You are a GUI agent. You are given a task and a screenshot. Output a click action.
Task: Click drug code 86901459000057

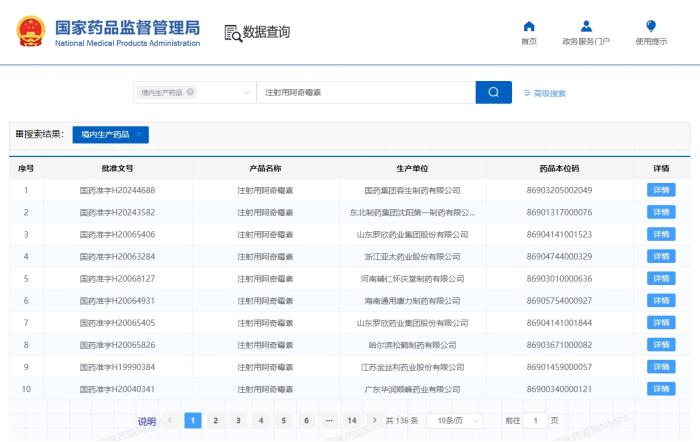point(559,367)
